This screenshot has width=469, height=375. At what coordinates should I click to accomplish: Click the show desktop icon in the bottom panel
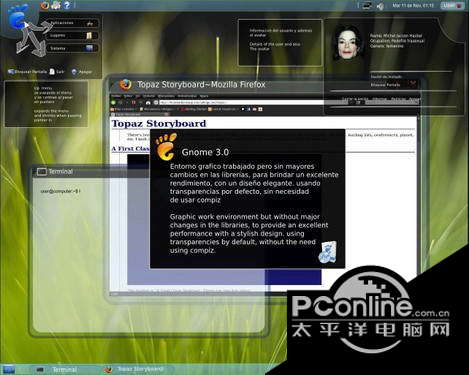click(8, 369)
